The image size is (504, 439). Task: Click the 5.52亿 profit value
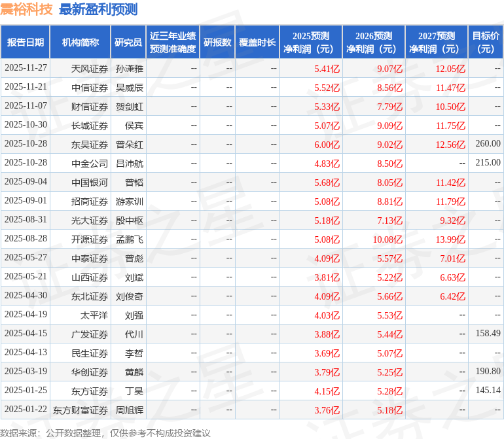(327, 88)
